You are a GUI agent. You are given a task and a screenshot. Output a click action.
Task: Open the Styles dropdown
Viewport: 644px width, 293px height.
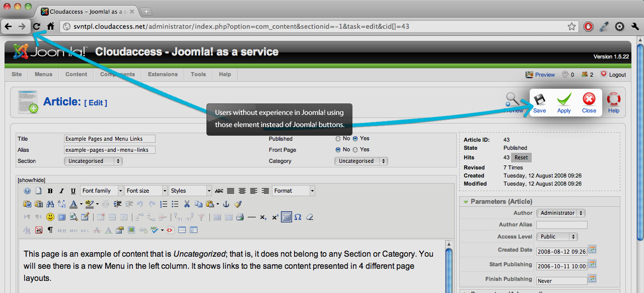click(x=190, y=191)
